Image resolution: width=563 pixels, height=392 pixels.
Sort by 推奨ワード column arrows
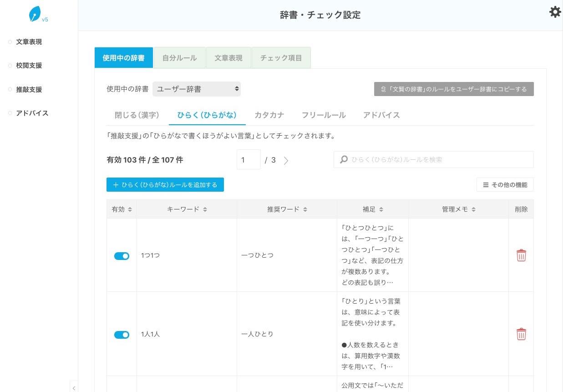click(305, 209)
